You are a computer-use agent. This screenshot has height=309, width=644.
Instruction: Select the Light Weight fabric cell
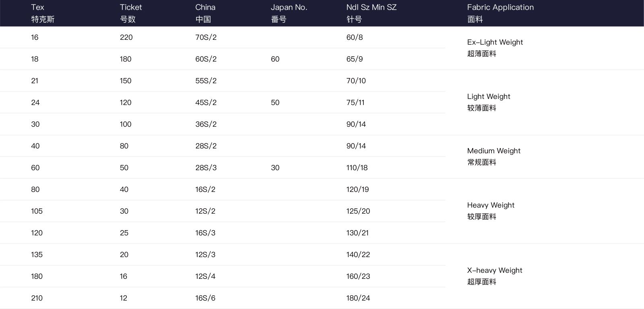(x=489, y=102)
